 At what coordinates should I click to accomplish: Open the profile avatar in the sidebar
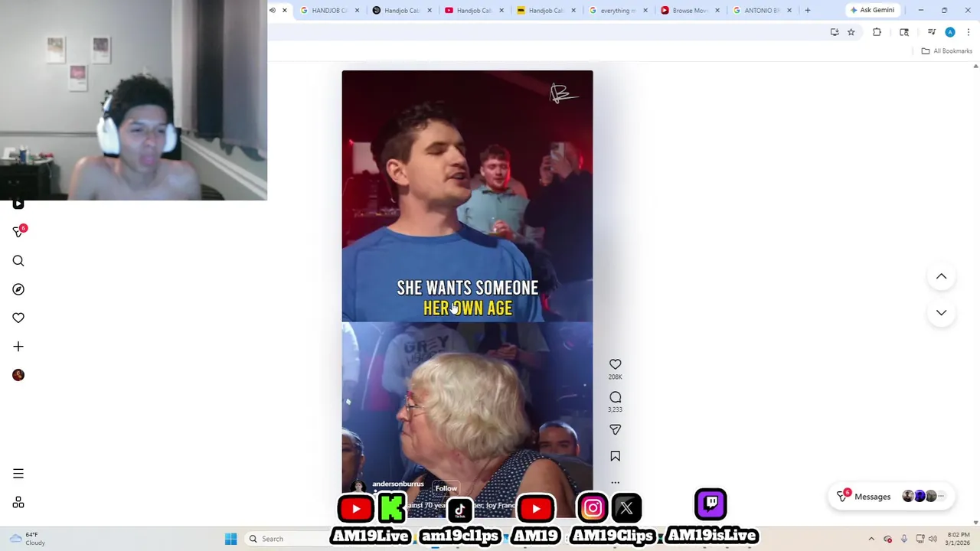[18, 375]
